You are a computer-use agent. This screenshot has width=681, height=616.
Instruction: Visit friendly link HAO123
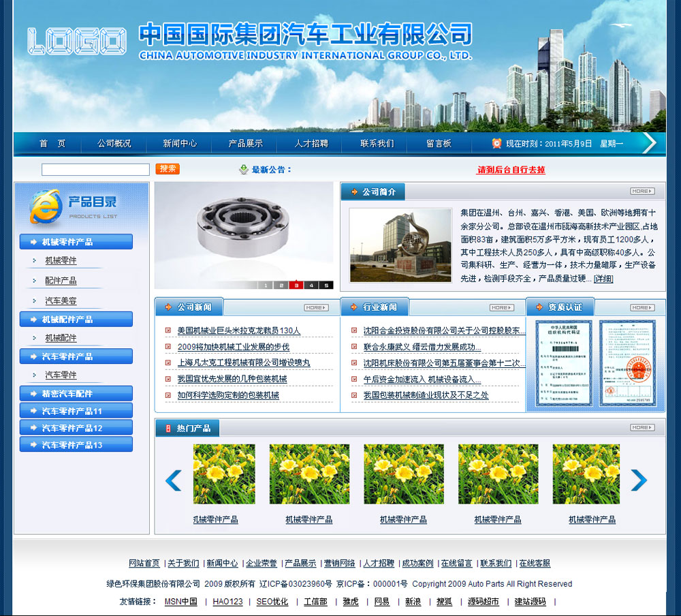227,602
